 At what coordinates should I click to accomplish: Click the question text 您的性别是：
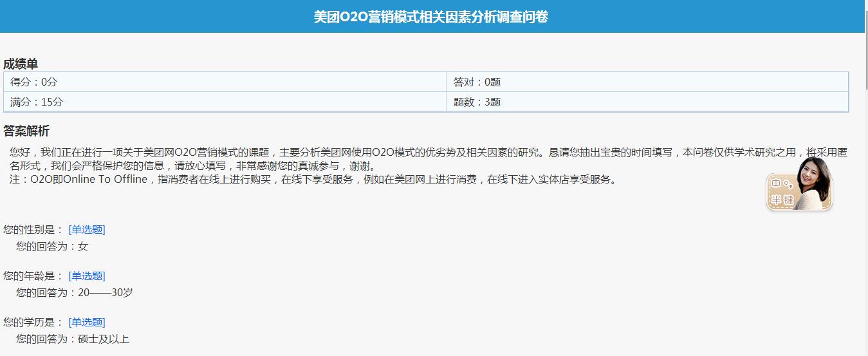[x=34, y=230]
